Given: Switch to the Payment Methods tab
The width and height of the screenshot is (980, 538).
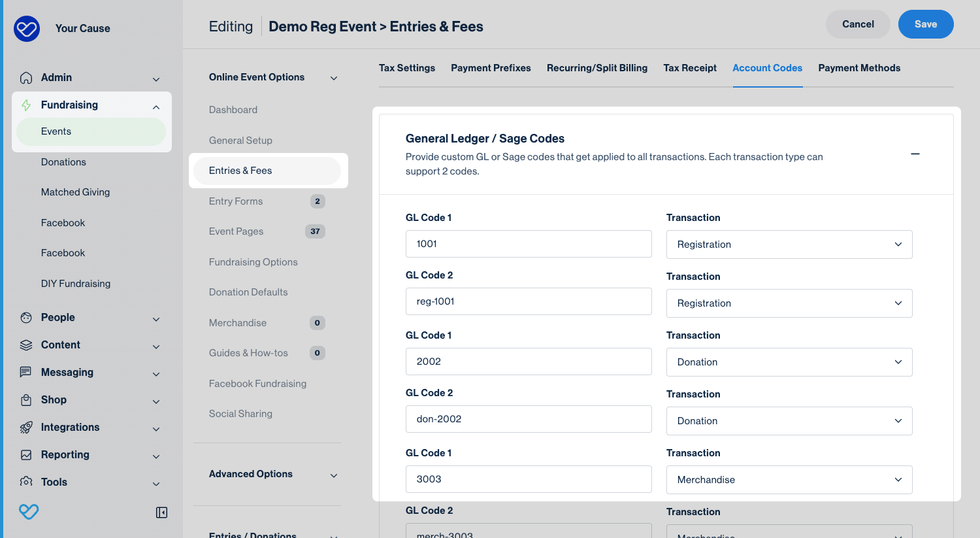Looking at the screenshot, I should click(x=858, y=68).
